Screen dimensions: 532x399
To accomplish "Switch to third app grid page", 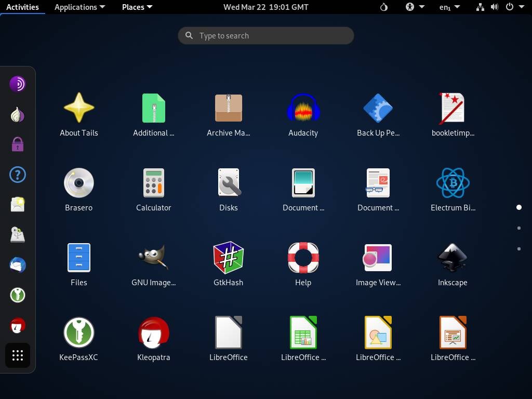I will (x=518, y=249).
